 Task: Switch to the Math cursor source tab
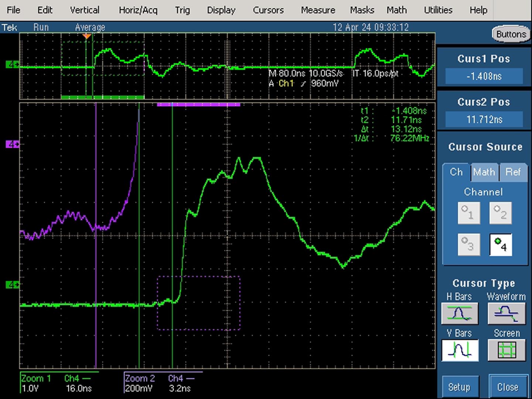(484, 172)
